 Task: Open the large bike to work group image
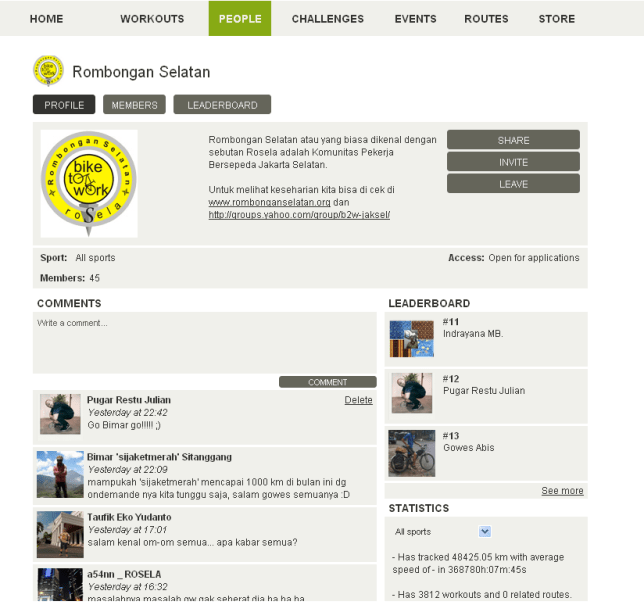click(89, 184)
